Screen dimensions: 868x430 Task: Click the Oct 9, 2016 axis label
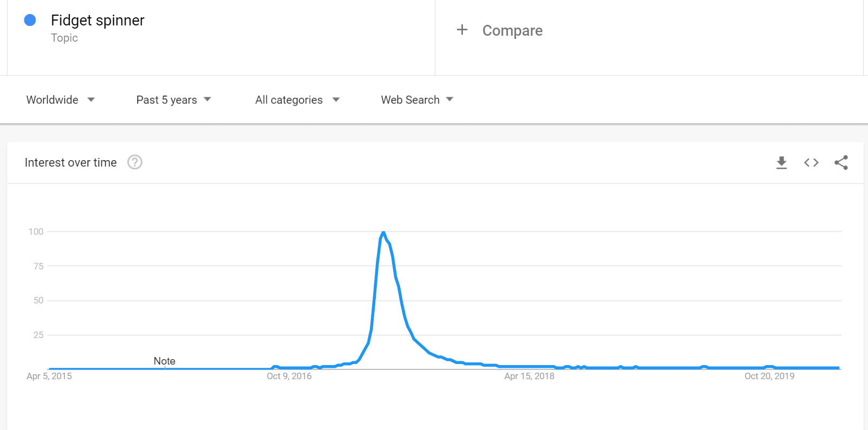289,376
